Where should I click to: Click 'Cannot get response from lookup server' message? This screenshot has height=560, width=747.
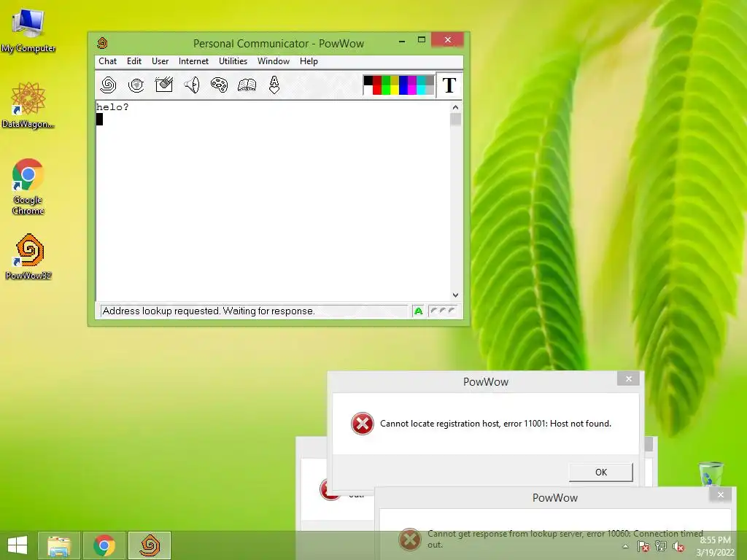click(565, 539)
